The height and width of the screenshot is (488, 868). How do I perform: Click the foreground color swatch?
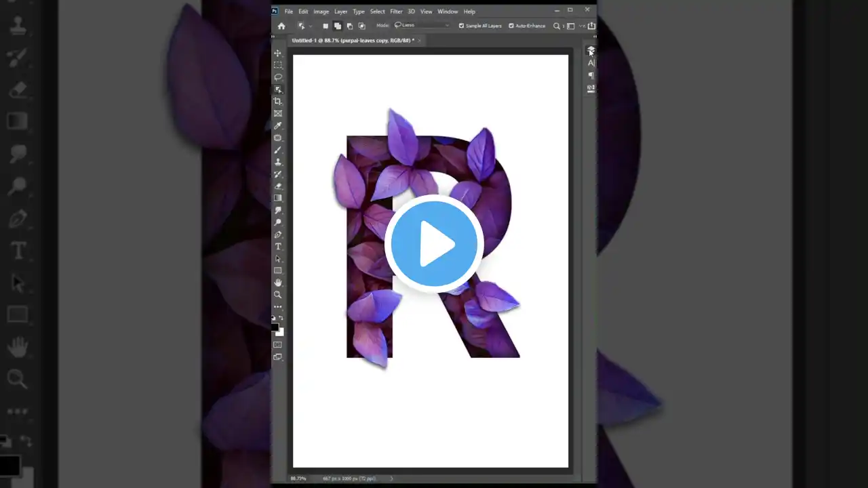275,327
